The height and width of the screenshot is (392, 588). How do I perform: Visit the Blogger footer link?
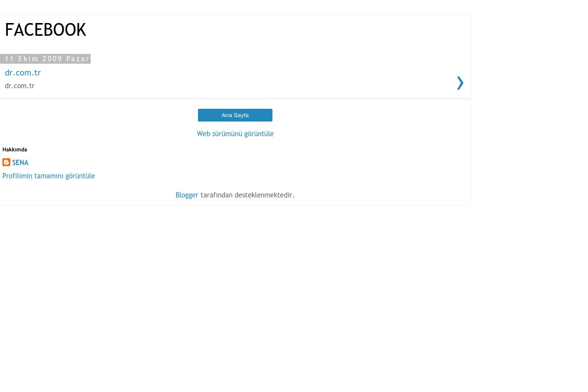(x=187, y=195)
